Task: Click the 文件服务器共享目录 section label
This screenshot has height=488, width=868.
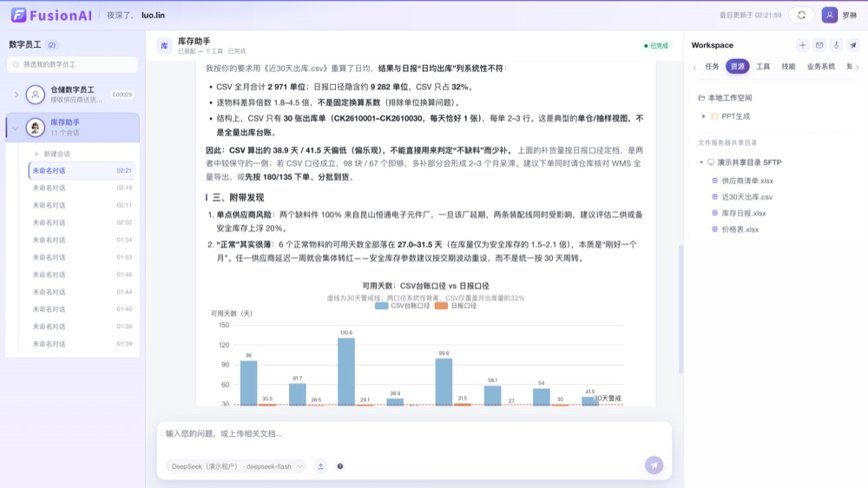Action: click(x=727, y=143)
